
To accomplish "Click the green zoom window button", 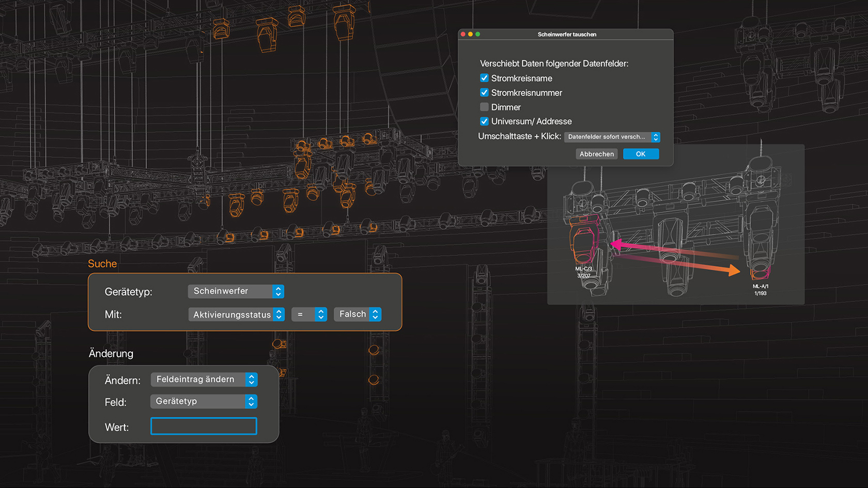I will 478,34.
